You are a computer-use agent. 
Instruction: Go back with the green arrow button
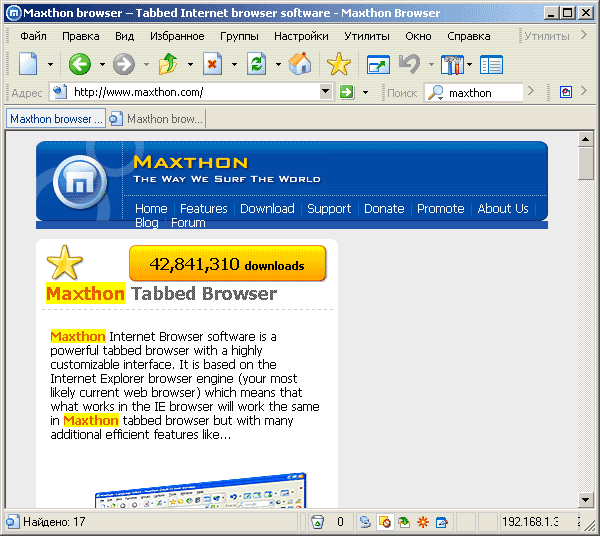pyautogui.click(x=80, y=64)
